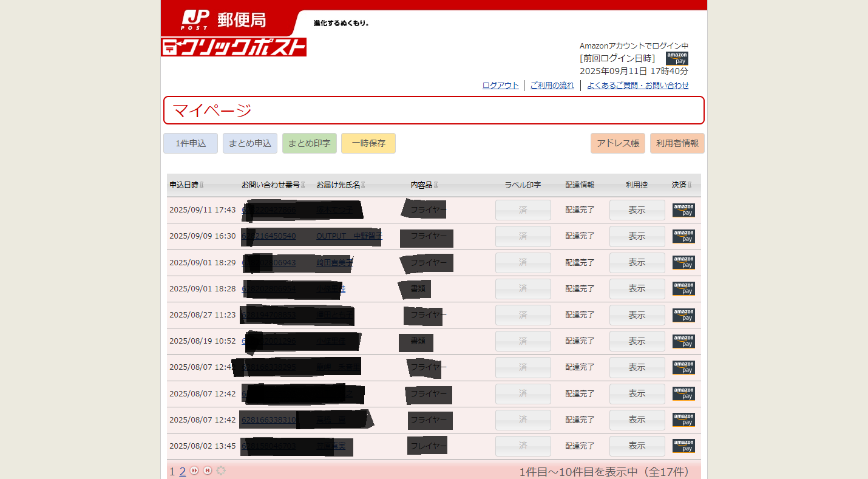Open the yellow 一時保存 button

click(x=368, y=143)
